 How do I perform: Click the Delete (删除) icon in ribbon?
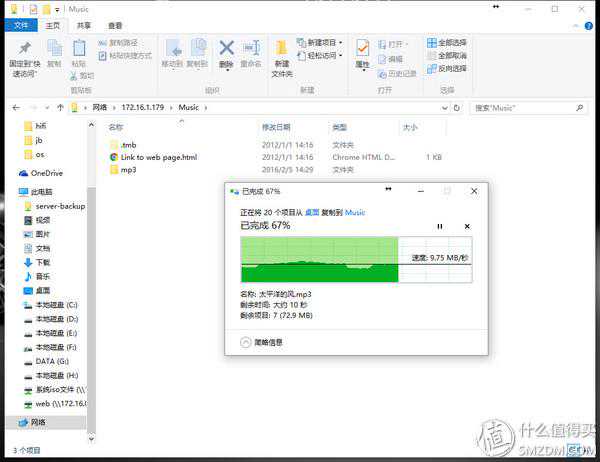tap(227, 52)
